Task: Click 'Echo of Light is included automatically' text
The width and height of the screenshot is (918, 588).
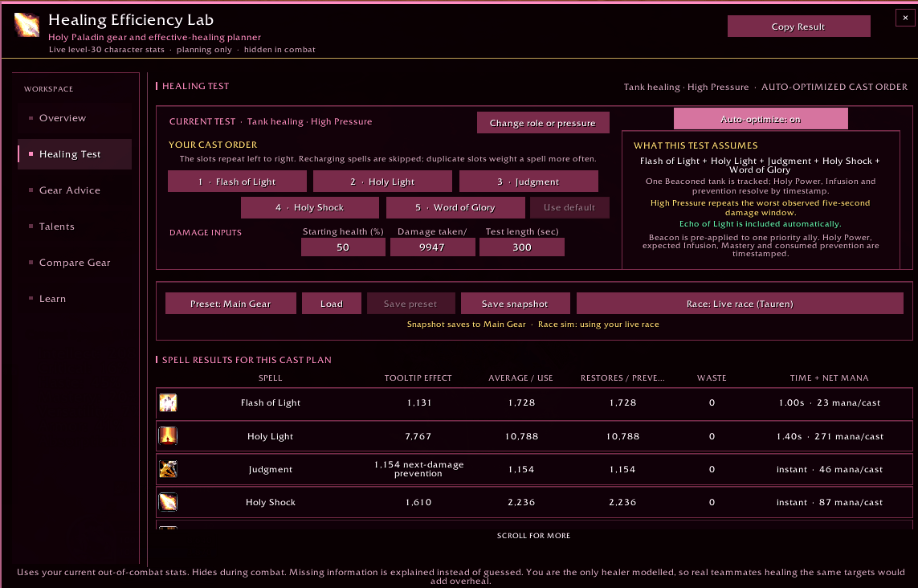Action: [x=760, y=224]
